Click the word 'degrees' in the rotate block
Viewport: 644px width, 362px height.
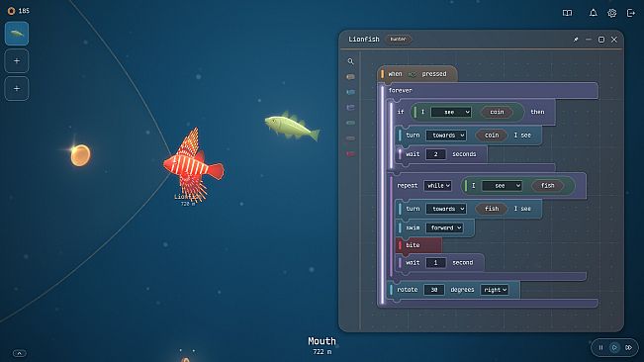coord(462,290)
